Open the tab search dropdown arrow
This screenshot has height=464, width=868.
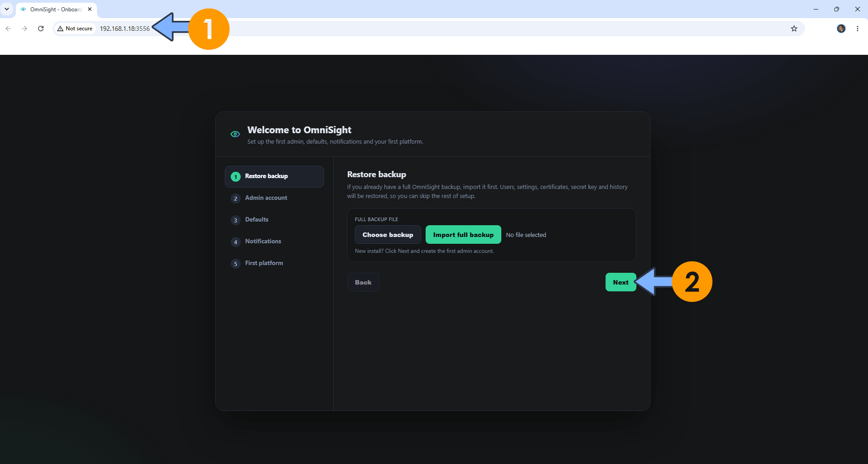tap(7, 9)
